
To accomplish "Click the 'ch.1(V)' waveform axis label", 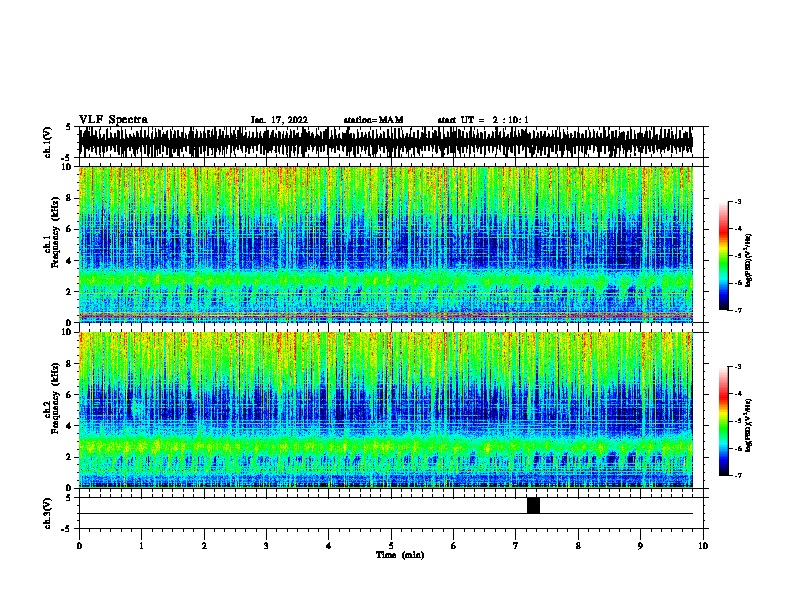I will (48, 142).
